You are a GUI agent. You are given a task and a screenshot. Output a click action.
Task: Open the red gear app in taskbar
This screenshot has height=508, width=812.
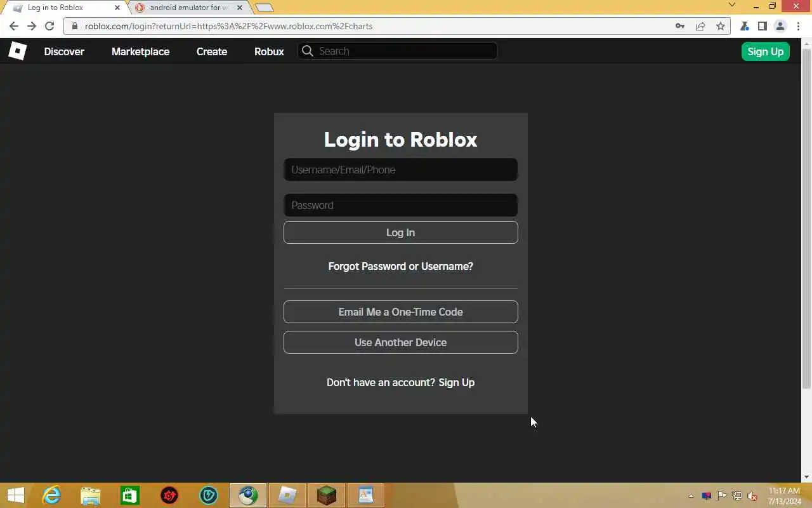tap(169, 495)
